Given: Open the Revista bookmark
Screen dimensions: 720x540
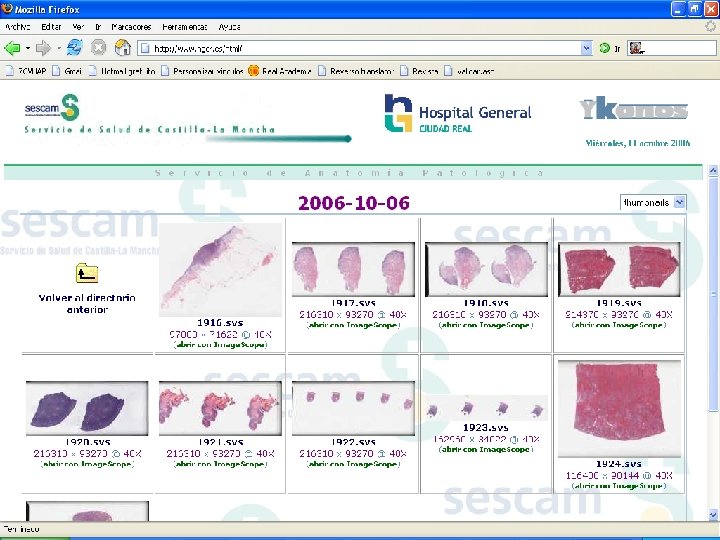Looking at the screenshot, I should (419, 71).
